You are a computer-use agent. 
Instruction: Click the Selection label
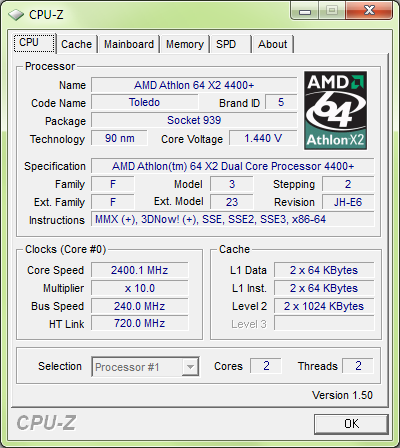[60, 366]
